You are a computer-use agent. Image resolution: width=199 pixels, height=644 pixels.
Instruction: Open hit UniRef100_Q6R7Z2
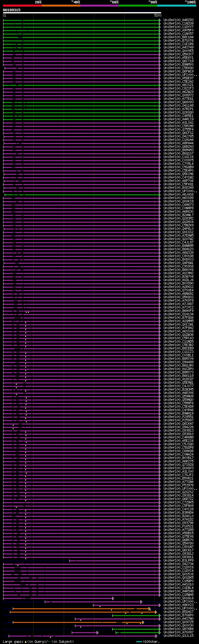[x=178, y=499]
